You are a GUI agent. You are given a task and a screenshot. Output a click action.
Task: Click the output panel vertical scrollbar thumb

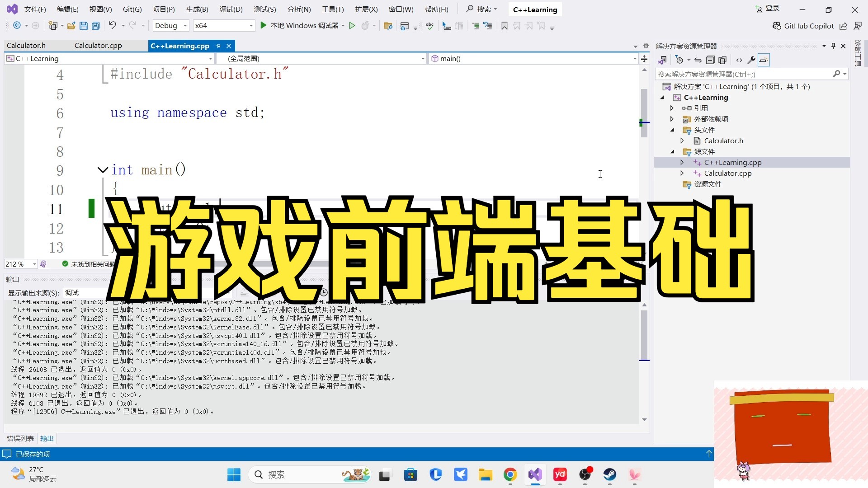[644, 335]
